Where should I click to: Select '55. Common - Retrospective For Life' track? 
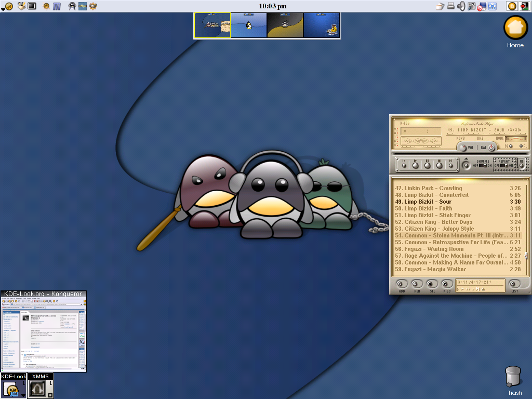[458, 242]
